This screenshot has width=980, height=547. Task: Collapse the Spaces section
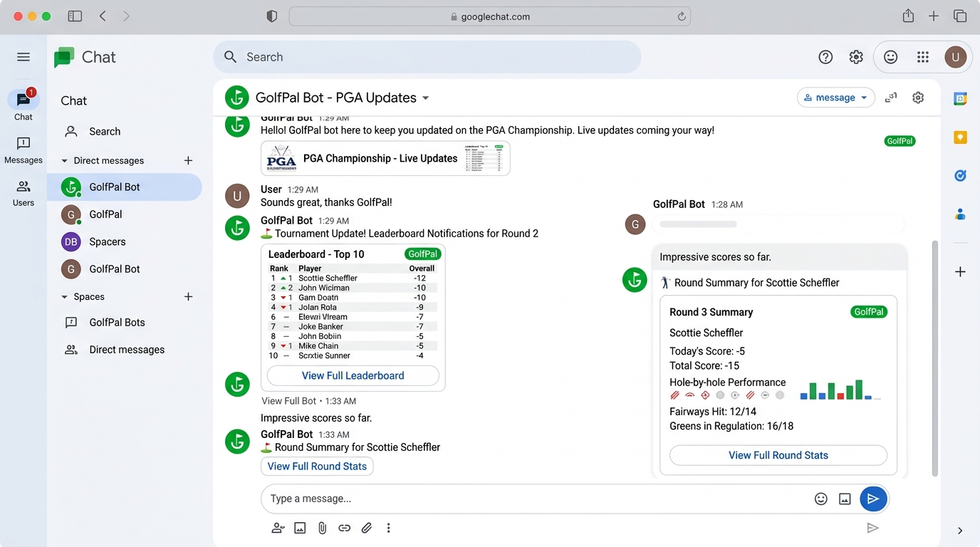coord(65,297)
